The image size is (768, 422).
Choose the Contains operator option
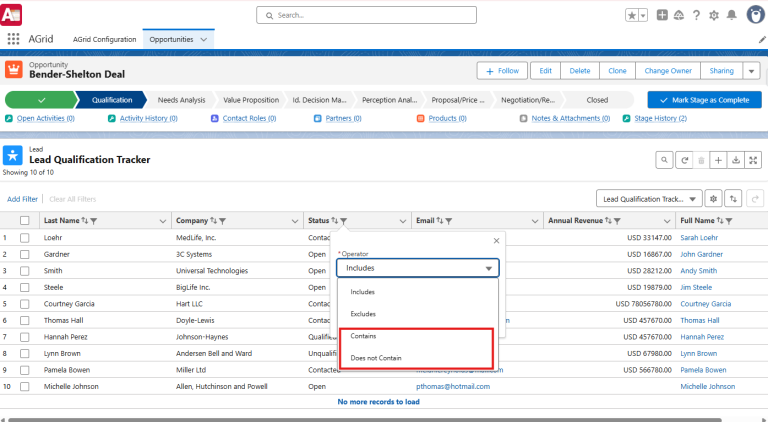tap(418, 336)
